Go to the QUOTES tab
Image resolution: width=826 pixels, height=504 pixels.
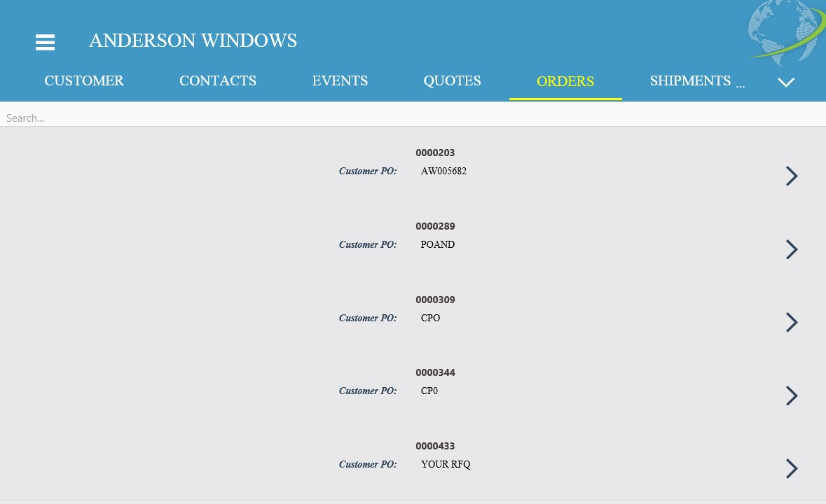[x=452, y=80]
